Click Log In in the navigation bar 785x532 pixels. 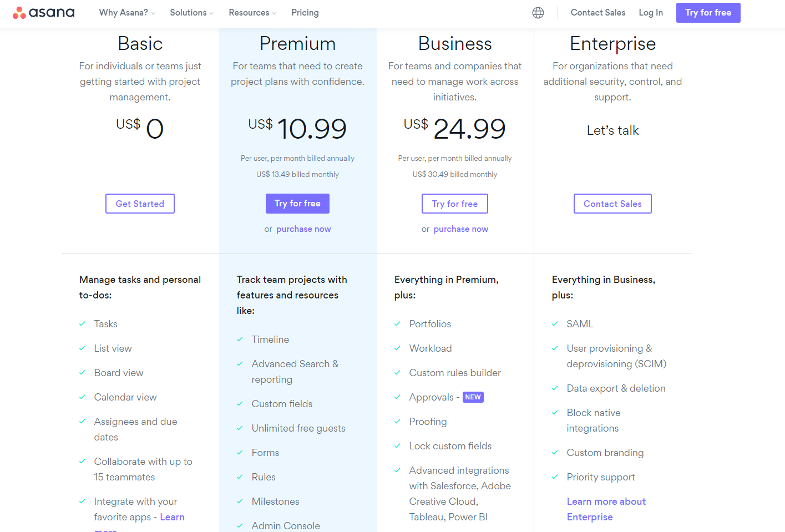(650, 12)
